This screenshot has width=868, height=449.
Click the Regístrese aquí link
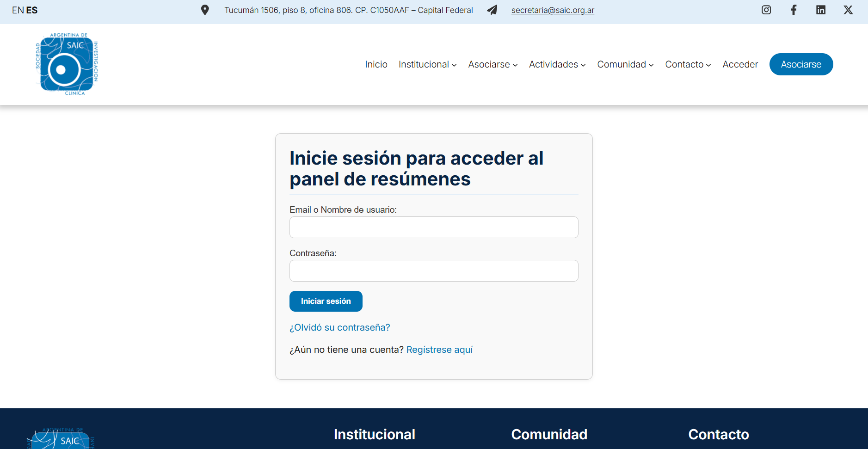(439, 350)
